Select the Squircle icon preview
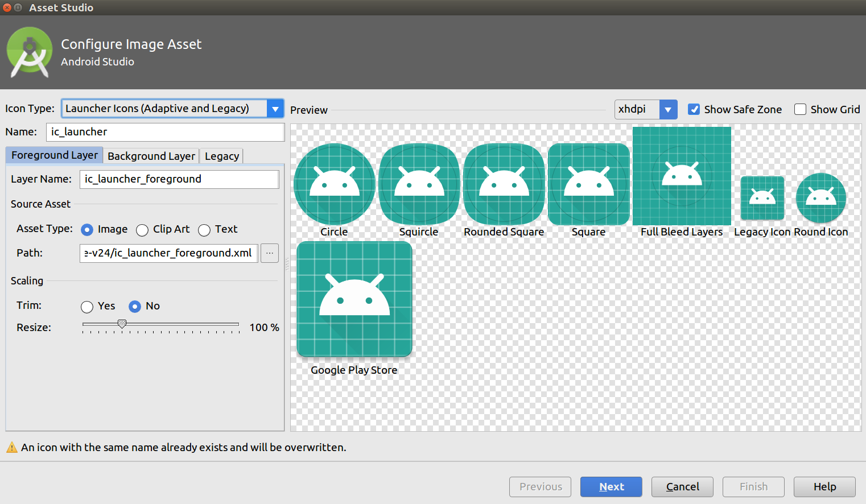The height and width of the screenshot is (504, 866). 419,184
